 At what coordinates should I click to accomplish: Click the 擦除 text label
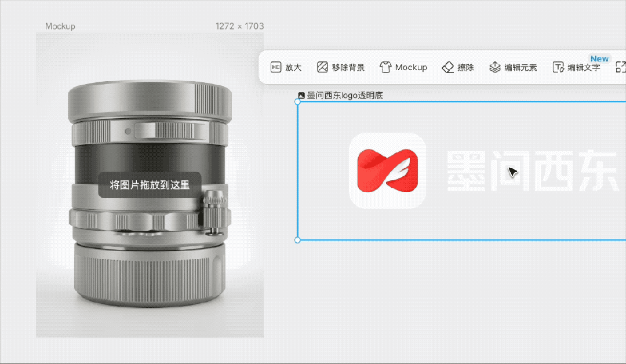pos(465,67)
